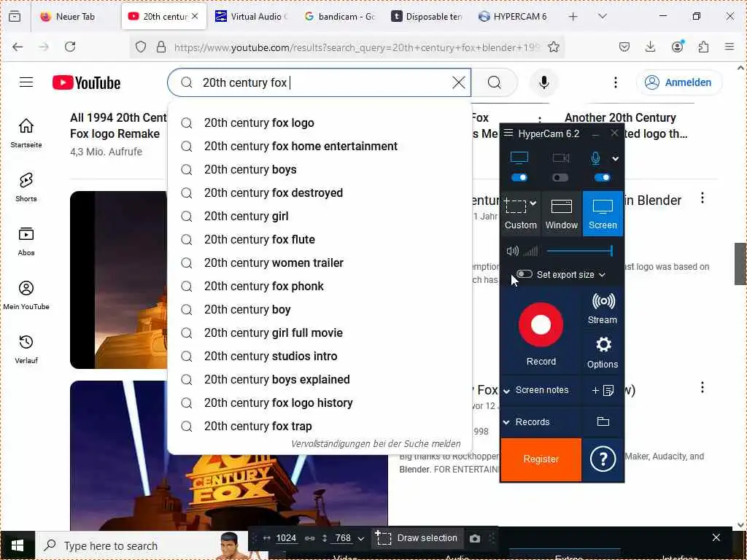Viewport: 747px width, 560px height.
Task: Select Window capture mode in HyperCam
Action: [561, 214]
